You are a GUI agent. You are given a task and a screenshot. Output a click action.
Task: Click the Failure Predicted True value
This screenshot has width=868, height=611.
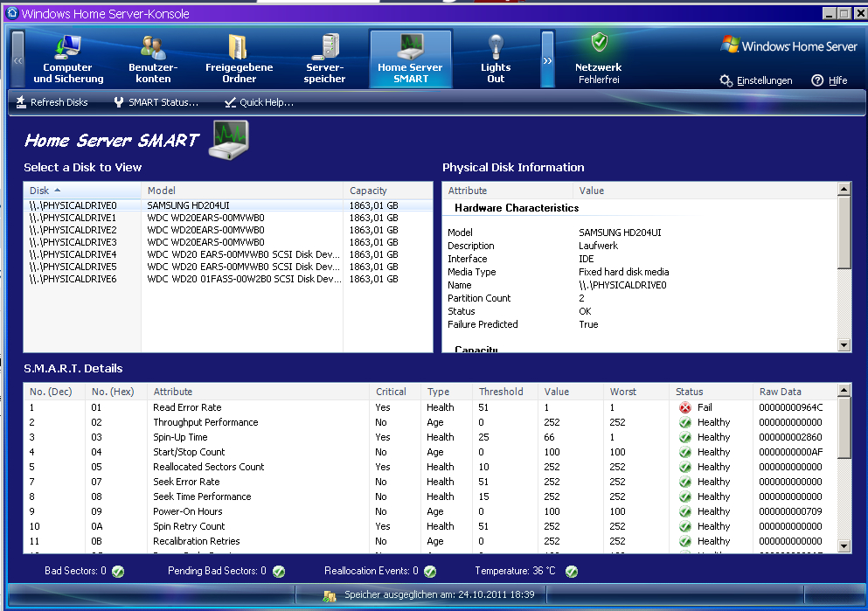pyautogui.click(x=588, y=324)
